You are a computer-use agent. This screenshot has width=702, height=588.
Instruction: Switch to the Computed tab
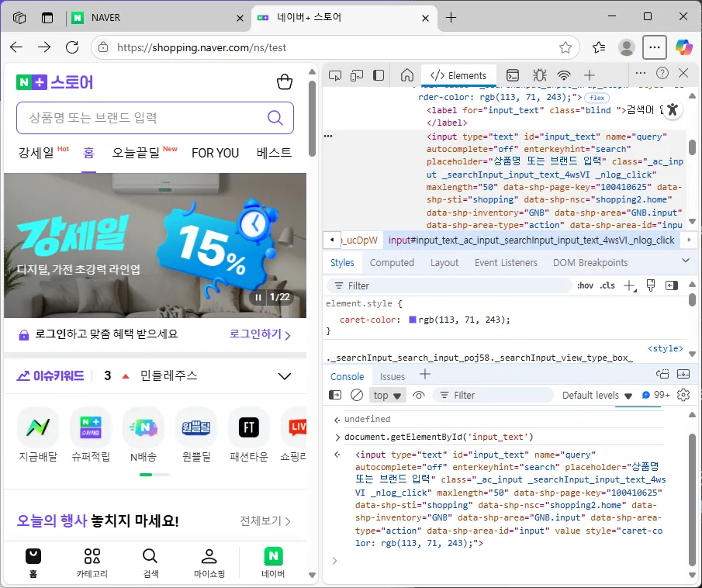pos(392,263)
